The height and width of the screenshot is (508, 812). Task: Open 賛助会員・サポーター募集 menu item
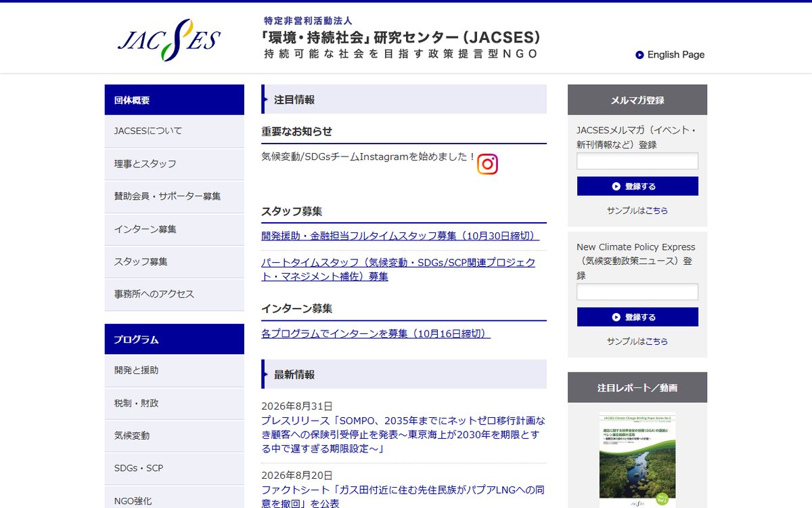(x=174, y=196)
